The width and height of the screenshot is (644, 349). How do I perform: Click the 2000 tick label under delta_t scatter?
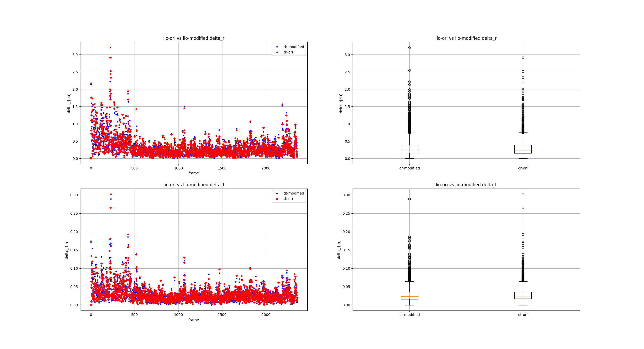[266, 315]
